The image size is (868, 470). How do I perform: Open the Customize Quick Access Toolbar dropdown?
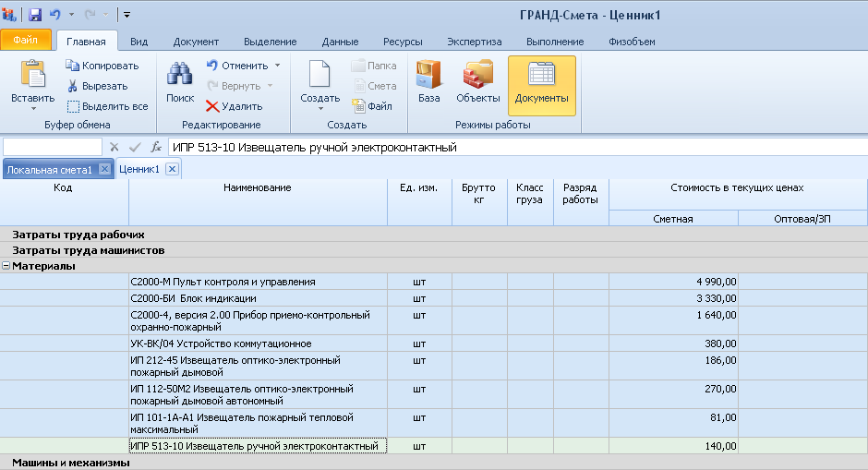tap(127, 15)
